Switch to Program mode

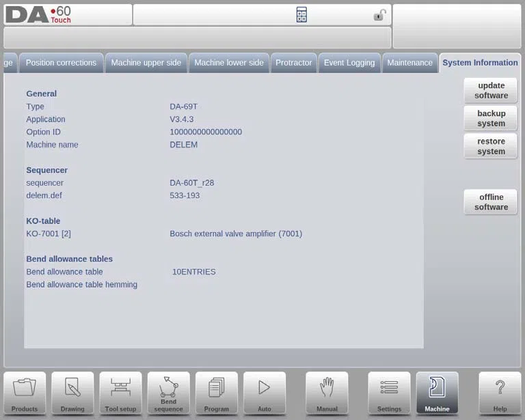point(216,393)
